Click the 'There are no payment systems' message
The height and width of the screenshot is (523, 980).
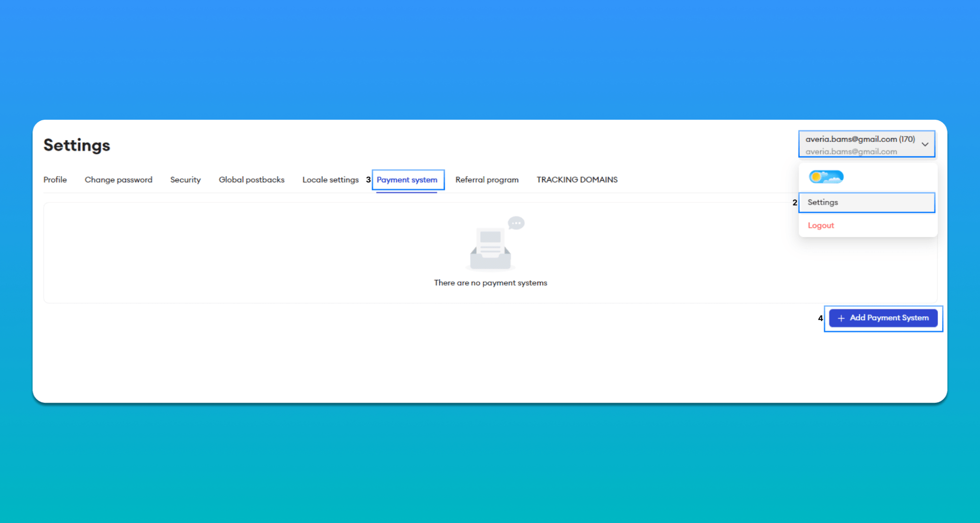490,283
